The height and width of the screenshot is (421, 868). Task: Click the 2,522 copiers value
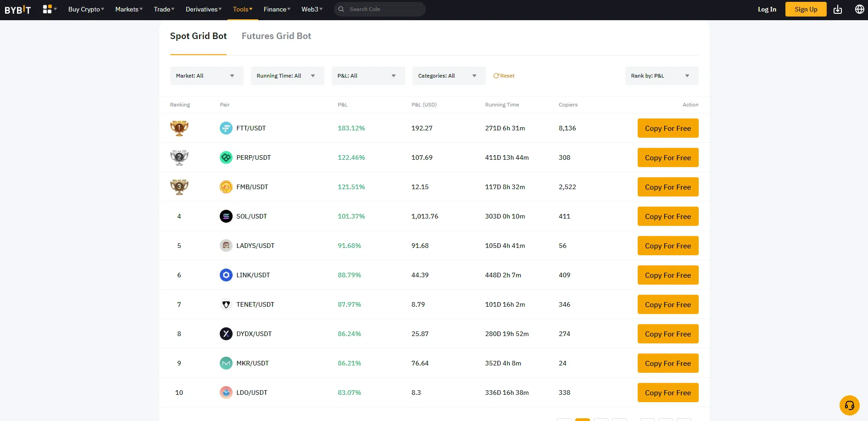[568, 187]
